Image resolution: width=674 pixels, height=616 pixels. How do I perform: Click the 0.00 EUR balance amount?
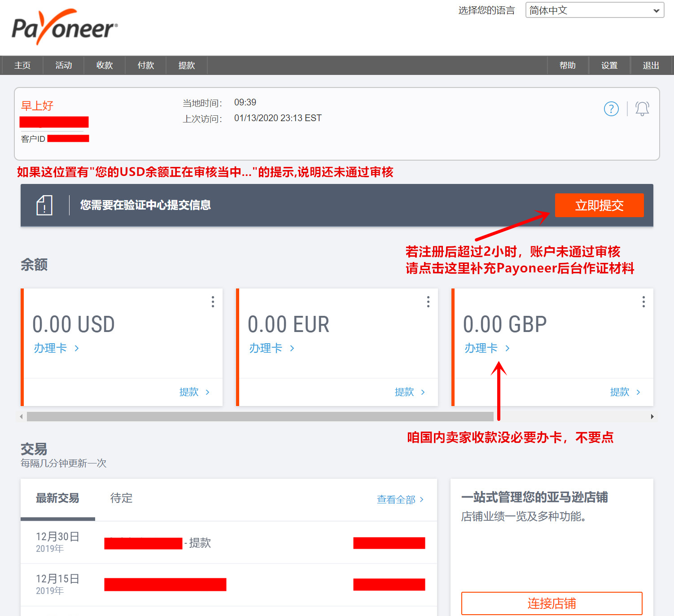[x=289, y=324]
